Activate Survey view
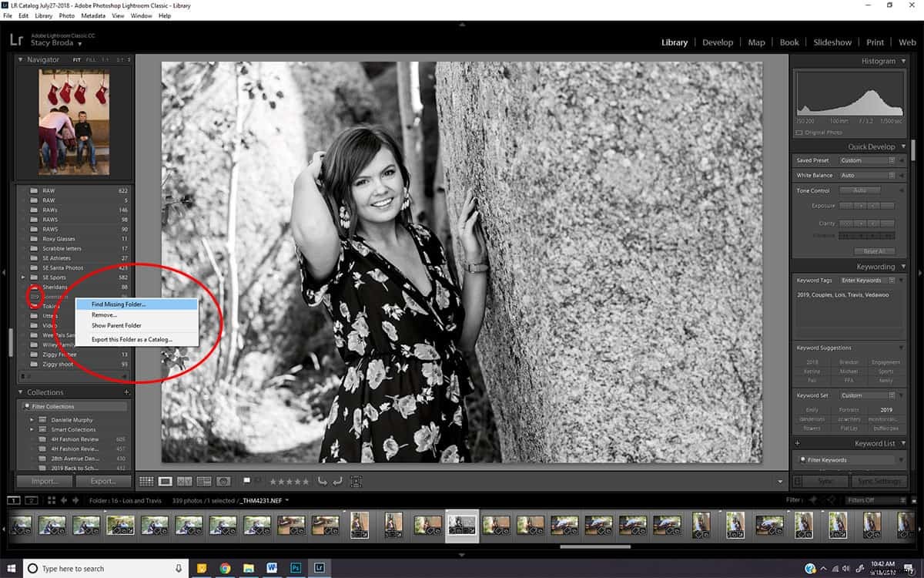Image resolution: width=924 pixels, height=578 pixels. tap(203, 481)
